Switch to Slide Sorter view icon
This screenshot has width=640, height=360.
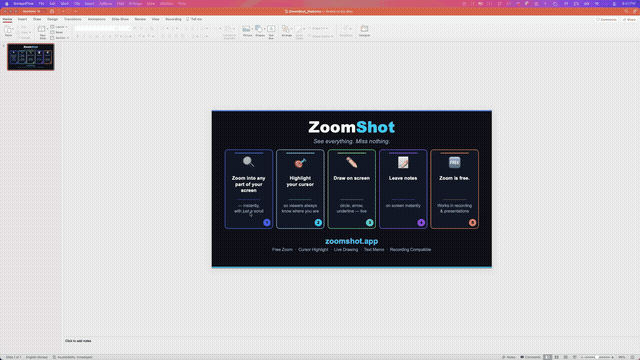click(x=556, y=357)
